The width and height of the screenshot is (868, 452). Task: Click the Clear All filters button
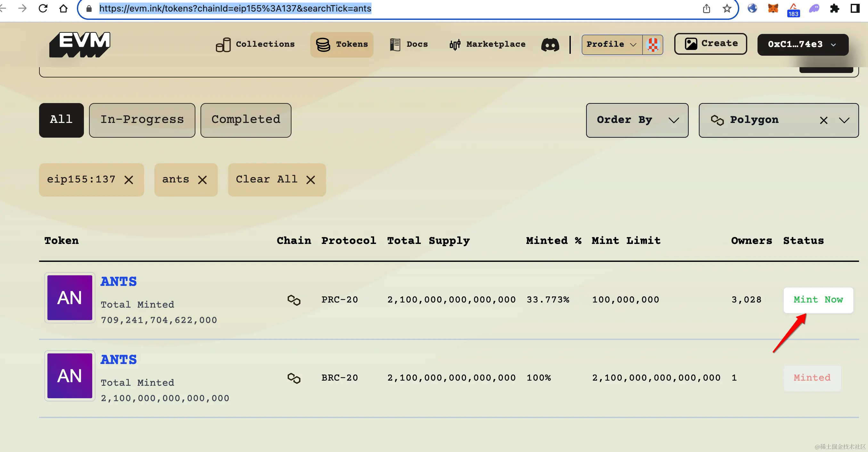pyautogui.click(x=276, y=180)
